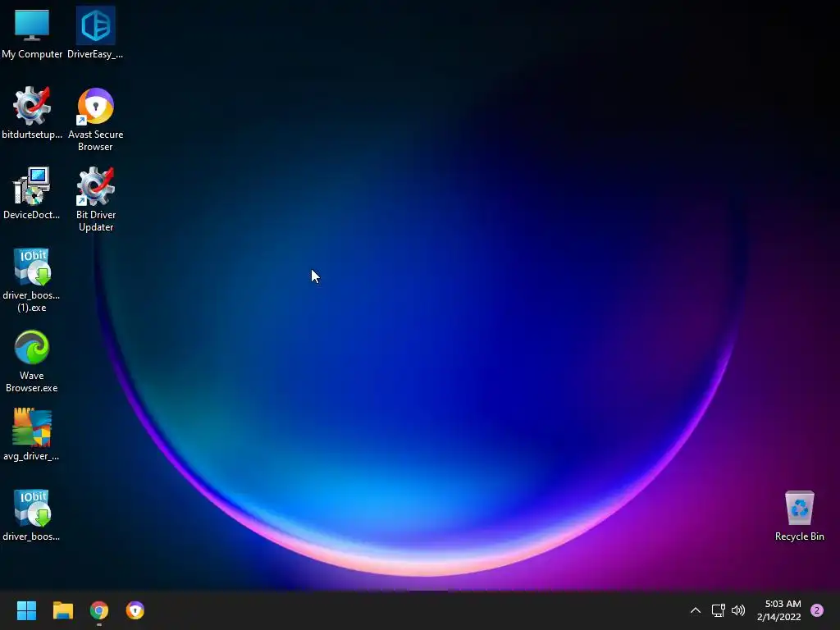Click the 'DeviceDoct...' label text
Viewport: 840px width, 630px height.
(x=32, y=215)
